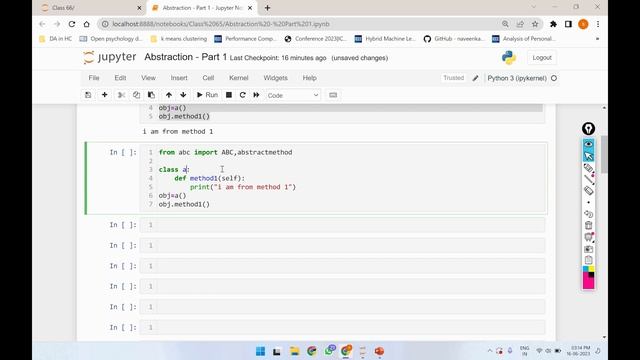Image resolution: width=640 pixels, height=360 pixels.
Task: Open a new browser tab
Action: (267, 8)
